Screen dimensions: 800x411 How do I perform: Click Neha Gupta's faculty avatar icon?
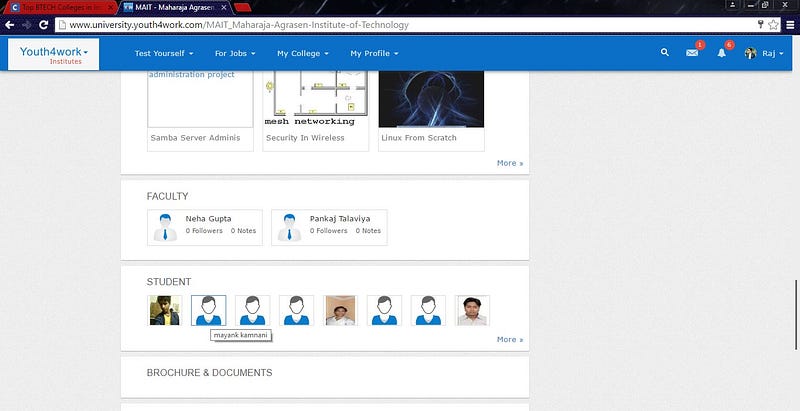[x=165, y=227]
